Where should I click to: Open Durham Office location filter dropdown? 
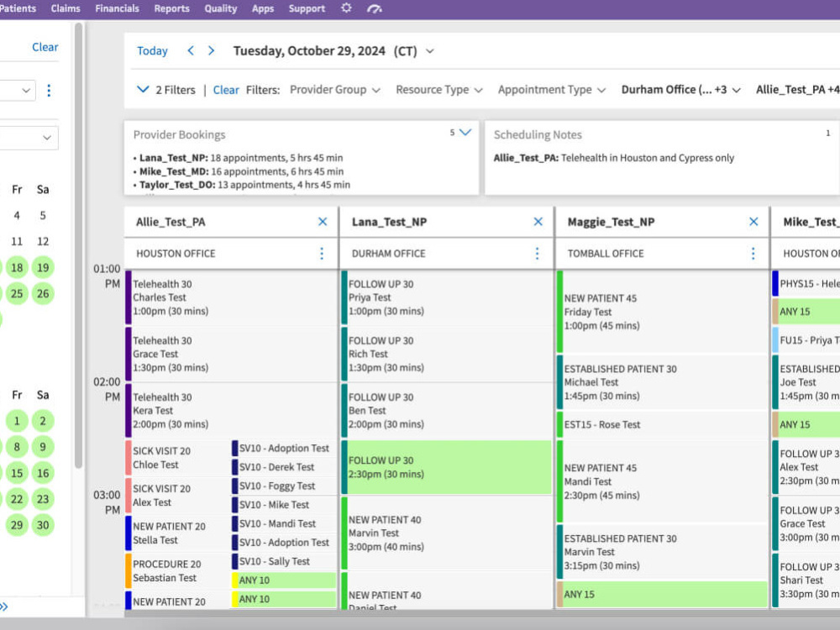point(681,90)
